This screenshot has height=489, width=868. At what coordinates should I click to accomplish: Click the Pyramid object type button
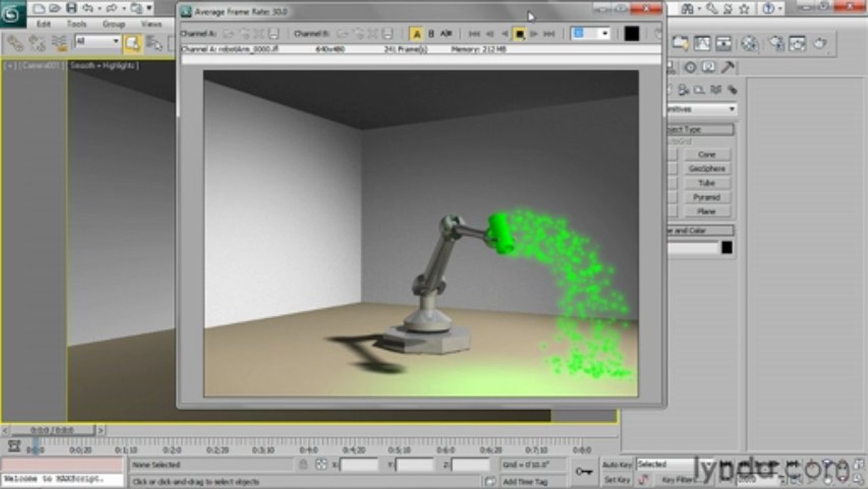coord(706,198)
